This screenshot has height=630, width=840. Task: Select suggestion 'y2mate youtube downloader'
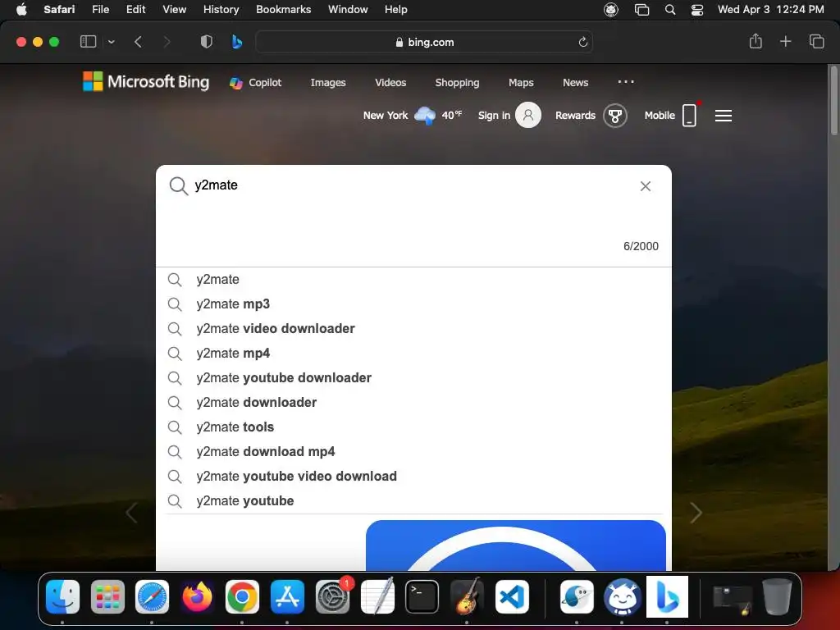pos(413,377)
